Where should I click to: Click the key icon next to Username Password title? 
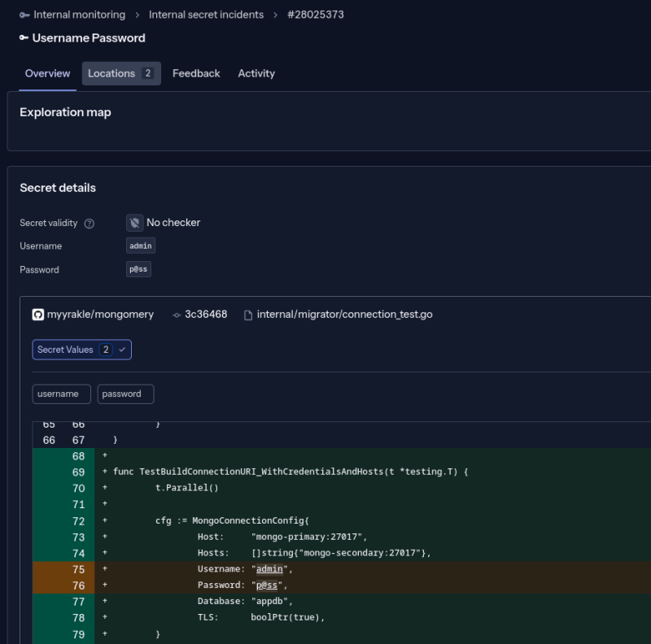24,38
